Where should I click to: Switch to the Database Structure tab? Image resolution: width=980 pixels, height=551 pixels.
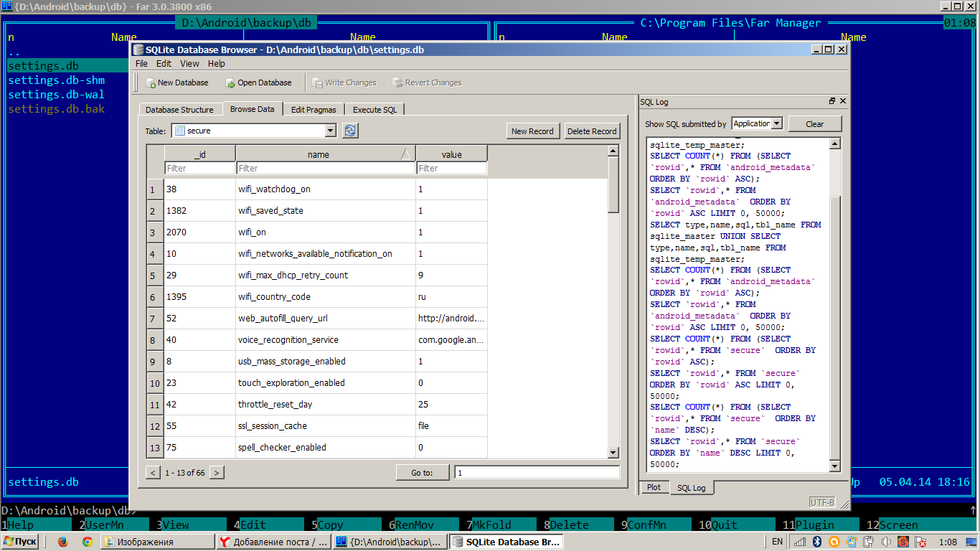pyautogui.click(x=179, y=110)
